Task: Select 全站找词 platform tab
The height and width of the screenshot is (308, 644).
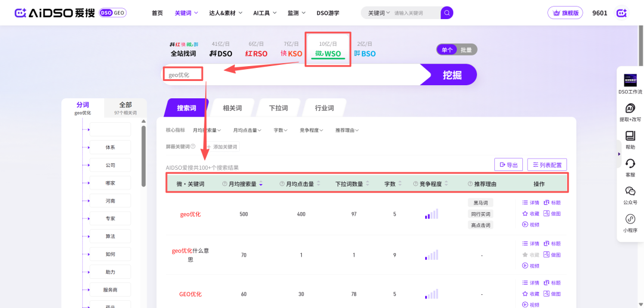Action: click(x=183, y=49)
